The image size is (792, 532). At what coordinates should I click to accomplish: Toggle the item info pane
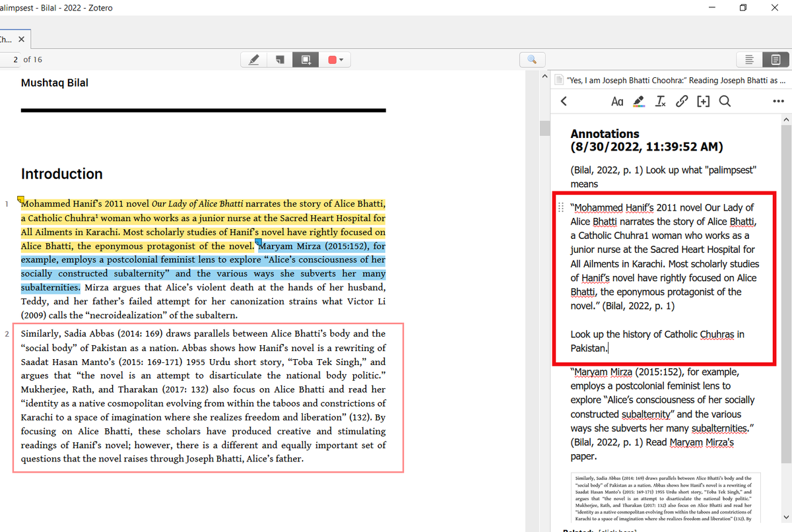749,59
